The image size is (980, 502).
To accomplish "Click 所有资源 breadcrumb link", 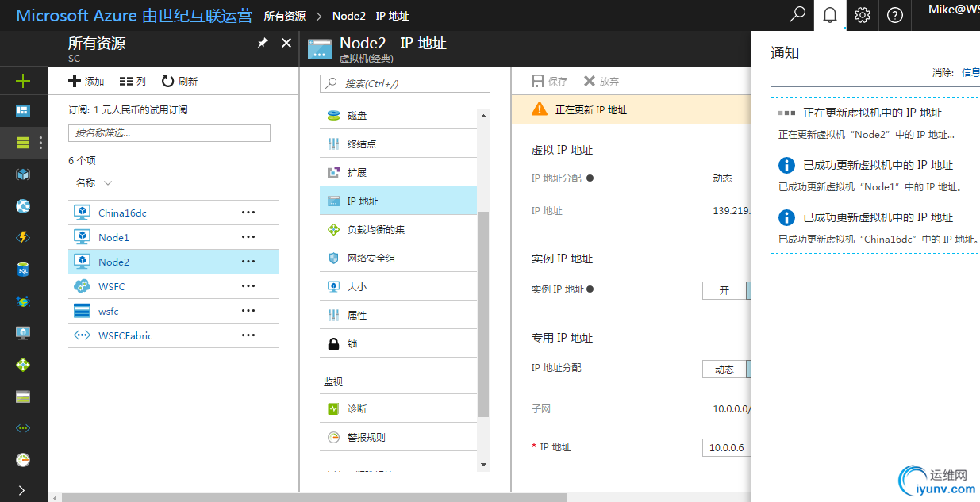I will click(284, 16).
